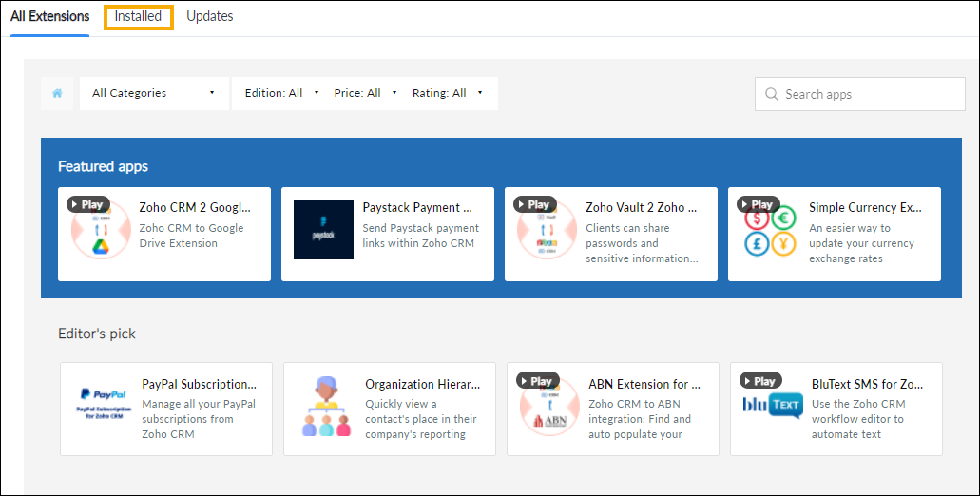Open Simple Currency Exchange title
The height and width of the screenshot is (496, 980).
(865, 207)
